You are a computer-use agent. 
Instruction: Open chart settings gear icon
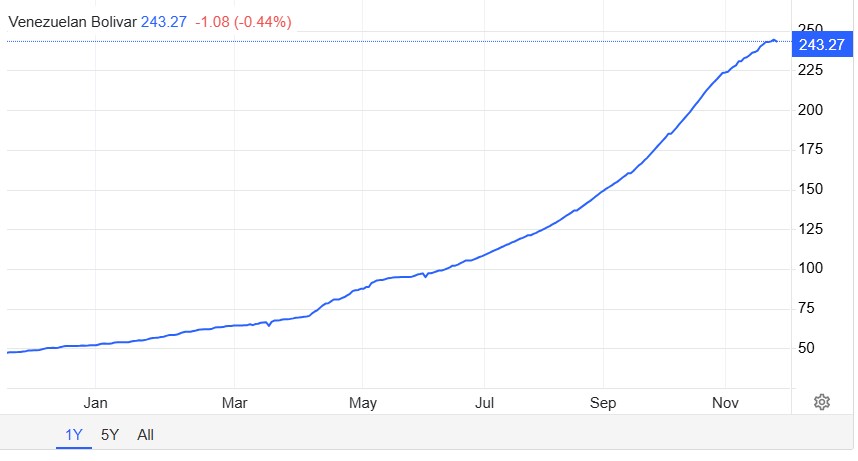822,402
